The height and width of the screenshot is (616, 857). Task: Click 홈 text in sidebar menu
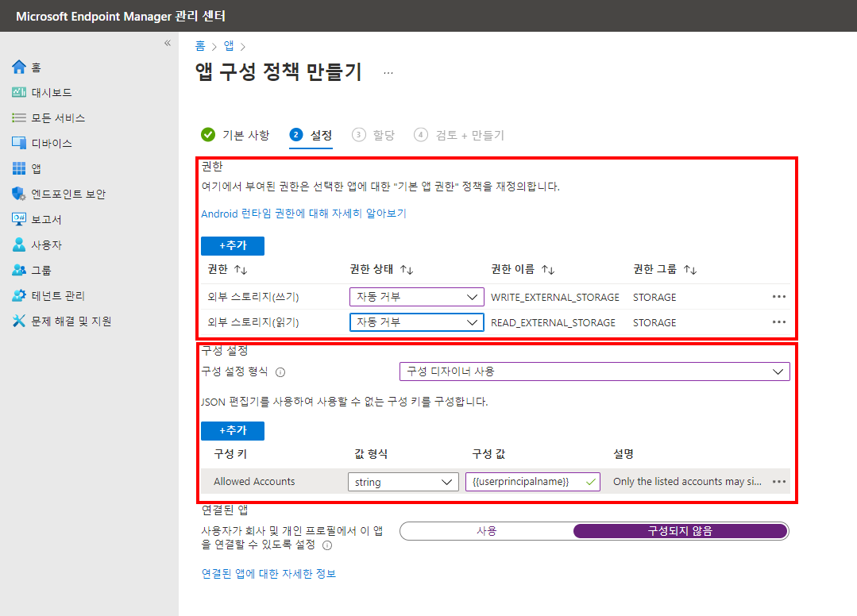[x=36, y=67]
